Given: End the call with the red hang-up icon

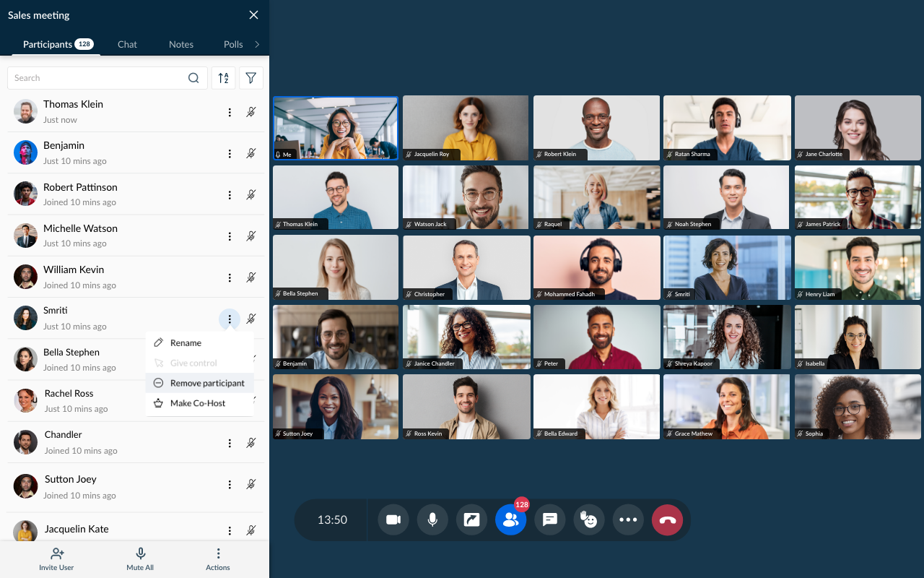Looking at the screenshot, I should pyautogui.click(x=667, y=519).
